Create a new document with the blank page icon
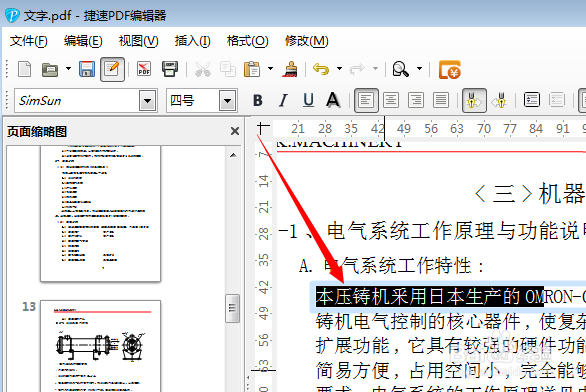Screen dimensions: 586x392 (x=25, y=69)
